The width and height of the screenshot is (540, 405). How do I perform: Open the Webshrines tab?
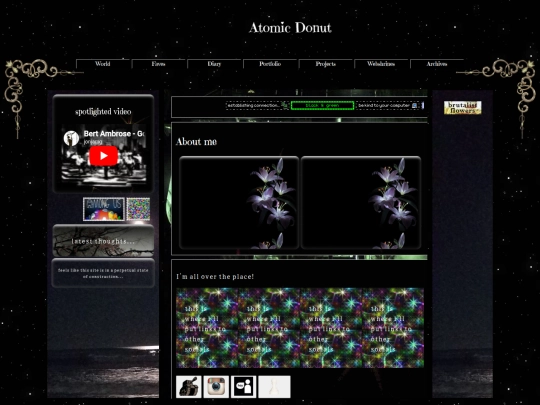click(381, 64)
